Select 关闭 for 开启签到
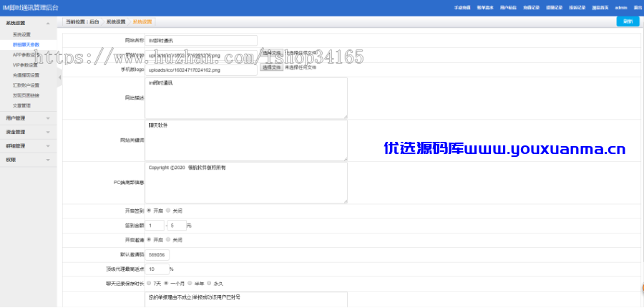644x308 pixels. pyautogui.click(x=168, y=210)
